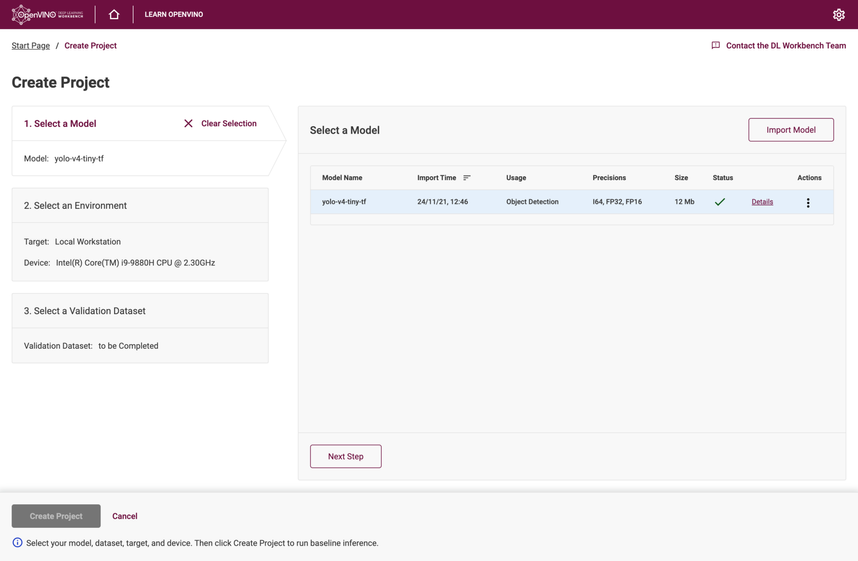The height and width of the screenshot is (561, 858).
Task: Select step 2. Select an Environment
Action: 75,206
